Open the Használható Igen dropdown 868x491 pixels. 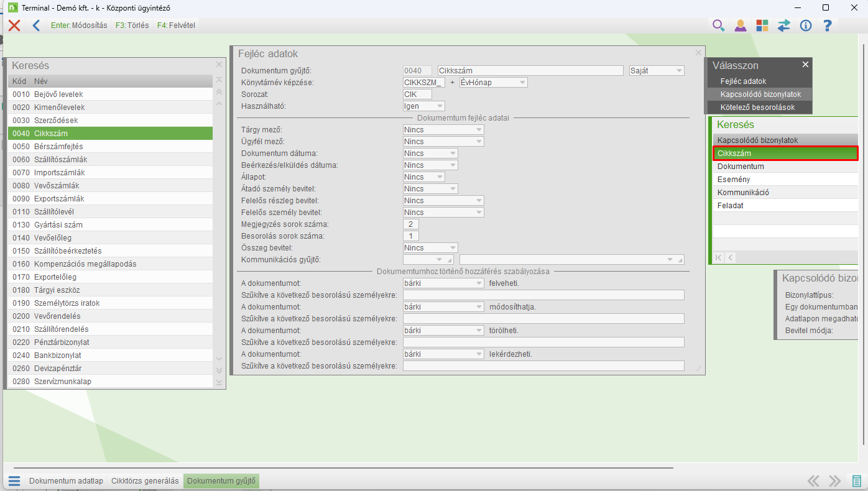pyautogui.click(x=440, y=106)
